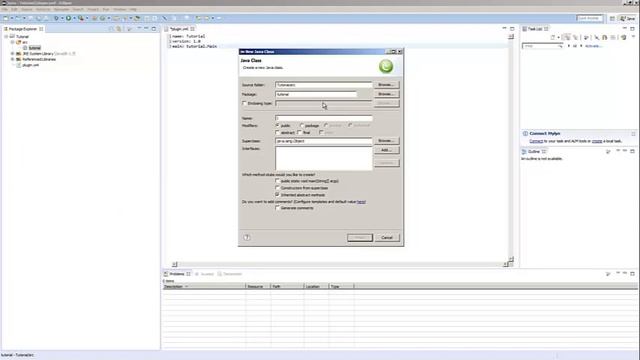Click the Categorized view icon in Task List toolbar

566,37
